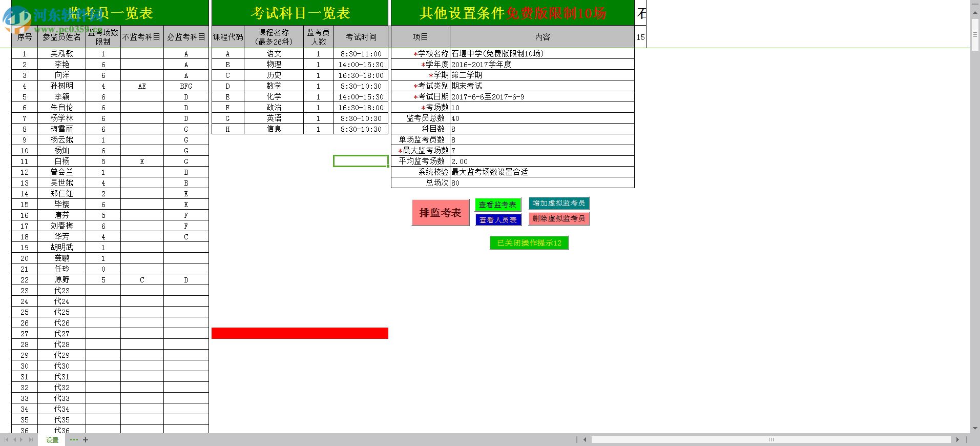Select the 考试时间 column header
This screenshot has width=980, height=446.
[361, 37]
